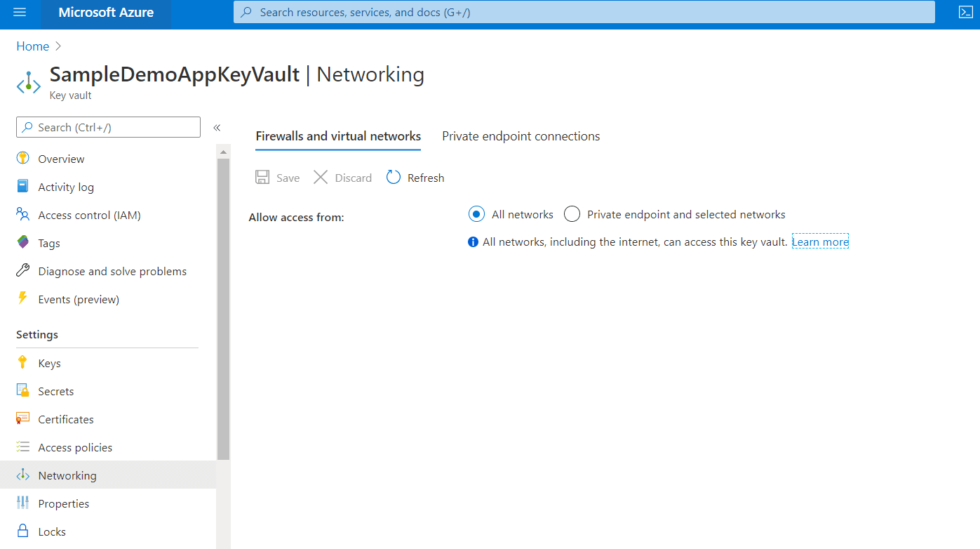This screenshot has height=549, width=980.
Task: Click the Tags icon in sidebar
Action: pos(23,243)
